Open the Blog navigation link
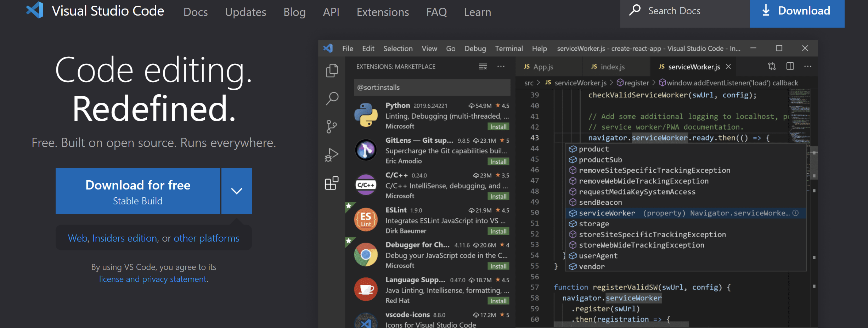 294,12
